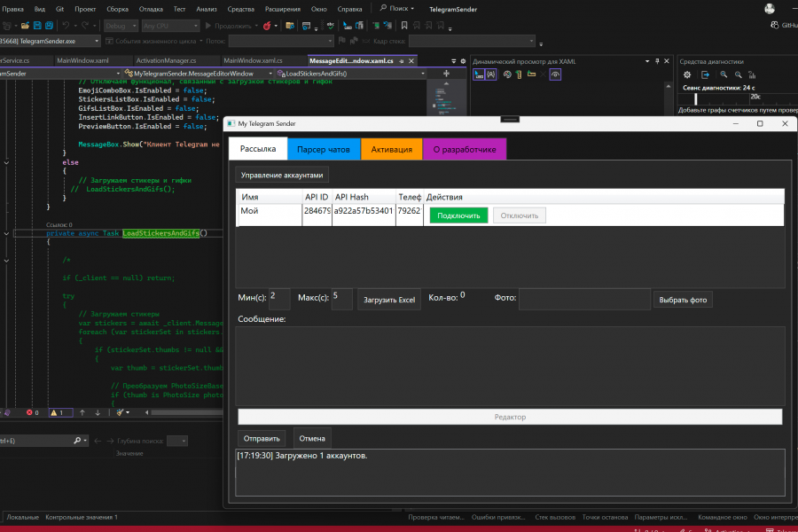
Task: Click the Редактор button
Action: (x=510, y=417)
